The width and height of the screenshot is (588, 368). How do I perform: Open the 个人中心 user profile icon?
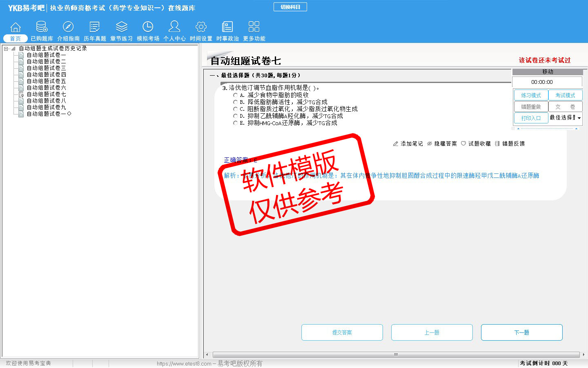point(174,27)
